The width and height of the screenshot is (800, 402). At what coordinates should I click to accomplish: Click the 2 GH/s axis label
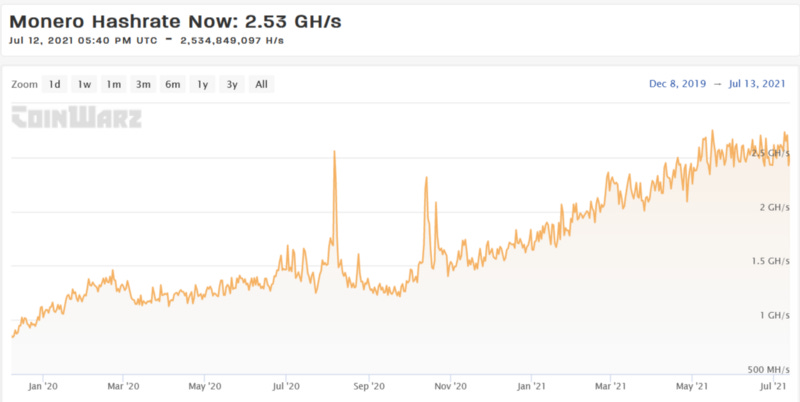pos(775,207)
